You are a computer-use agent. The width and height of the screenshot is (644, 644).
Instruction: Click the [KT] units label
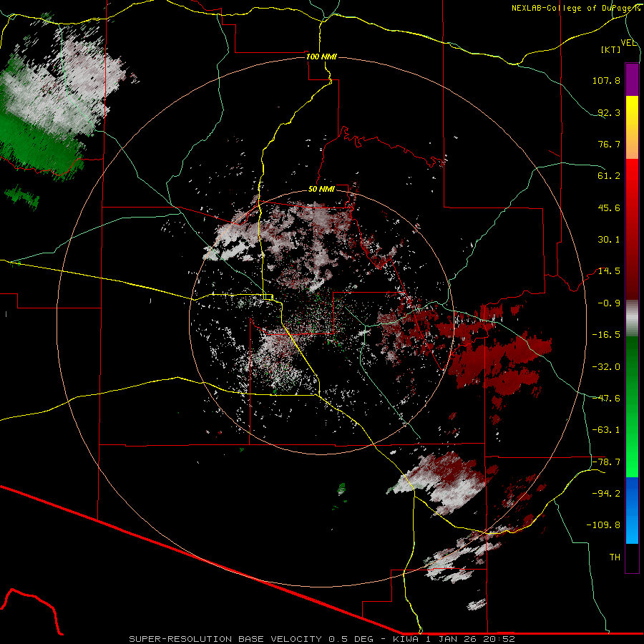pyautogui.click(x=611, y=49)
